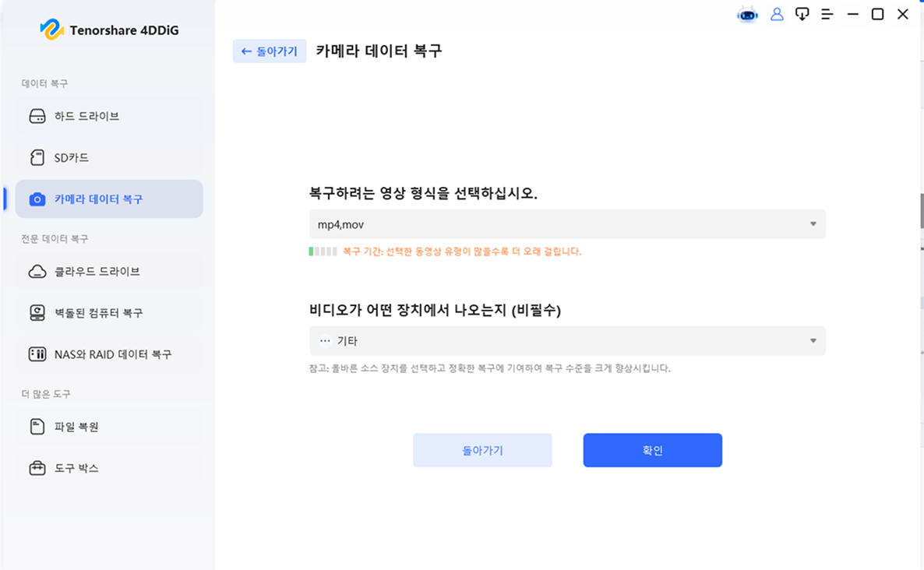Viewport: 924px width, 570px height.
Task: Switch to 벽돌된 컴퓨터 복구
Action: pos(109,313)
